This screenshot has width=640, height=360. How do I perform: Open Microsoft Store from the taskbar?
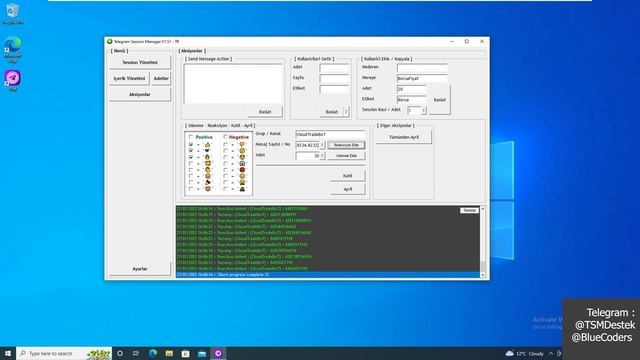(185, 353)
